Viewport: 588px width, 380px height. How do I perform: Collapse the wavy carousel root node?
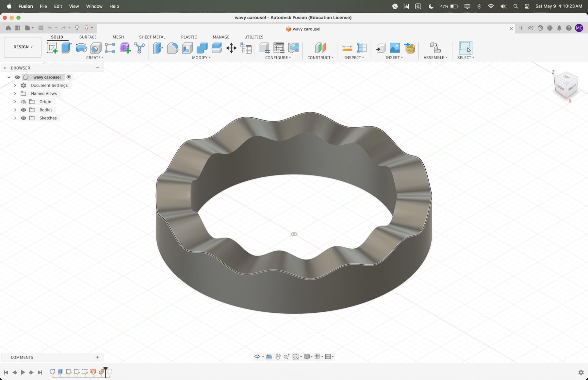[x=9, y=77]
